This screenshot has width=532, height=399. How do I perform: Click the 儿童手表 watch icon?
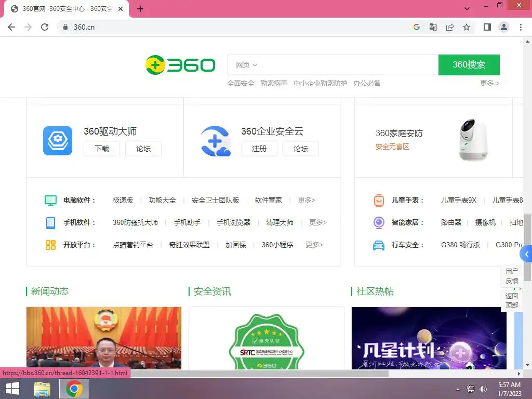[x=379, y=200]
